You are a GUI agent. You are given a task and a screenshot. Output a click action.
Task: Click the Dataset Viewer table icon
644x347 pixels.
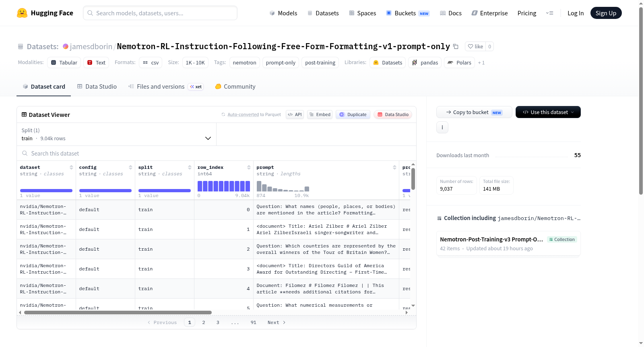(24, 115)
